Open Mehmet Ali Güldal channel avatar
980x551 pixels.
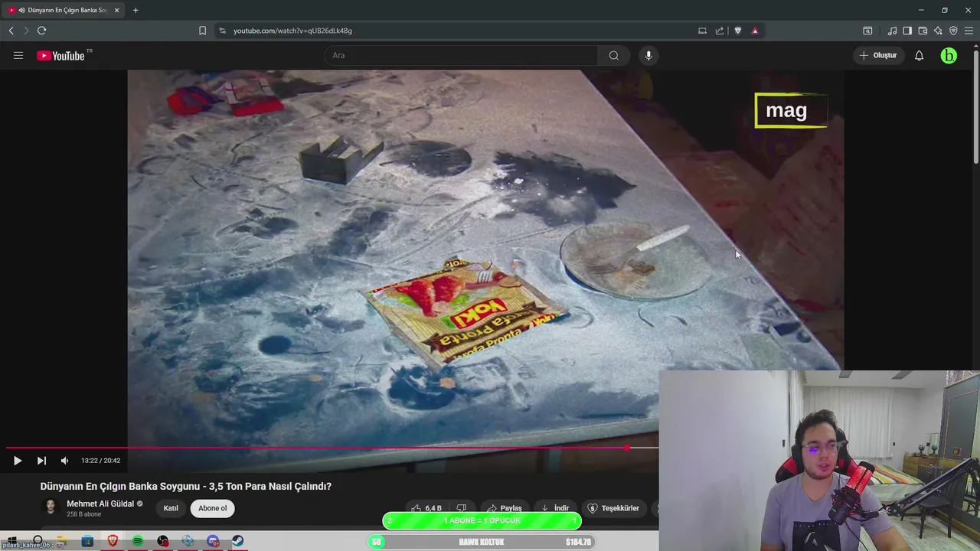click(x=51, y=507)
